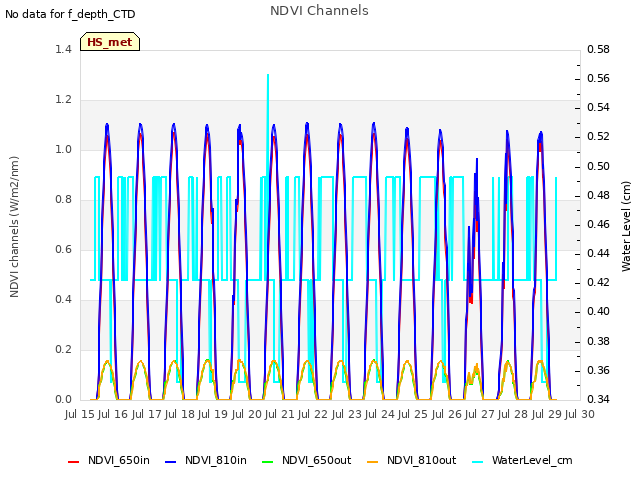Click the 0.58 right axis value

click(x=598, y=49)
